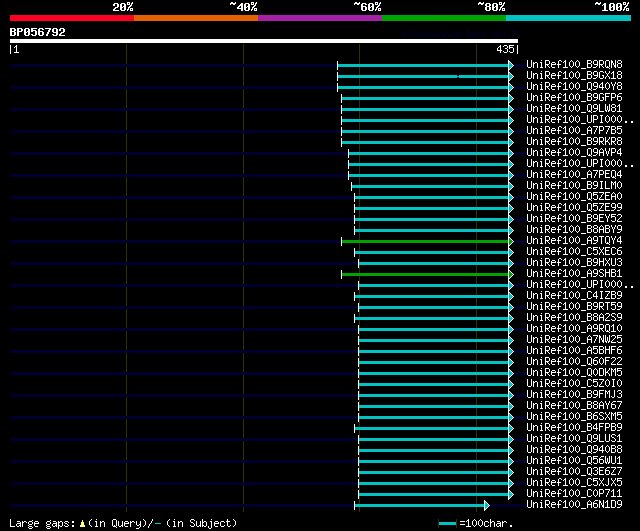The height and width of the screenshot is (531, 640).
Task: Select the UniRef100_A9RQ10 label
Action: [x=574, y=329]
